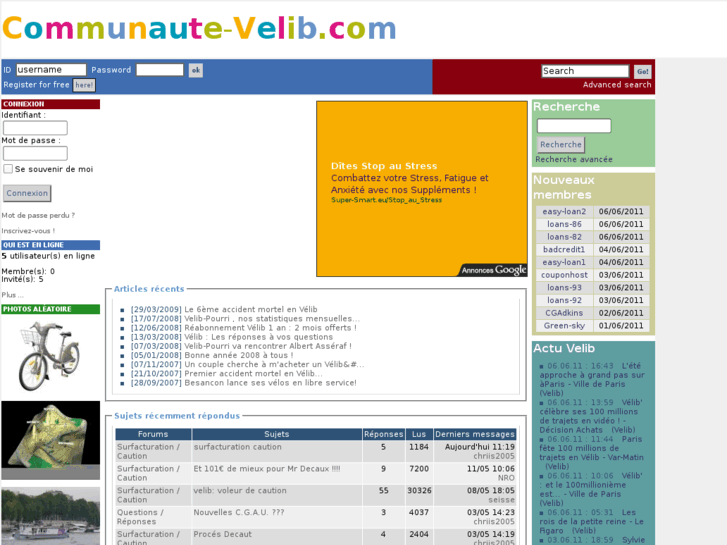Open new member 'loans-92' profile
The height and width of the screenshot is (545, 727).
click(x=564, y=300)
